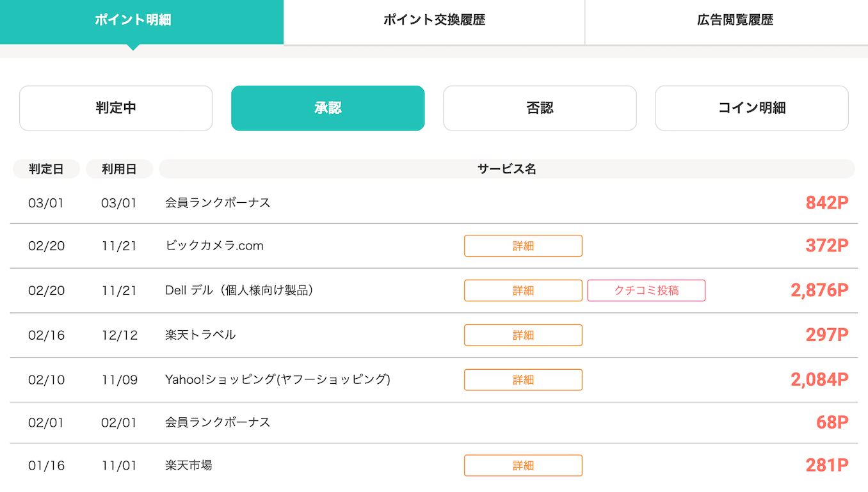Open the 広告閲覧履歴 tab
868x492 pixels.
tap(734, 21)
